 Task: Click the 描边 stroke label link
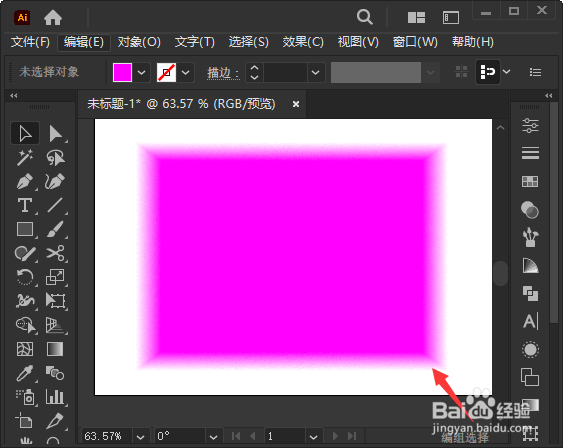[223, 73]
